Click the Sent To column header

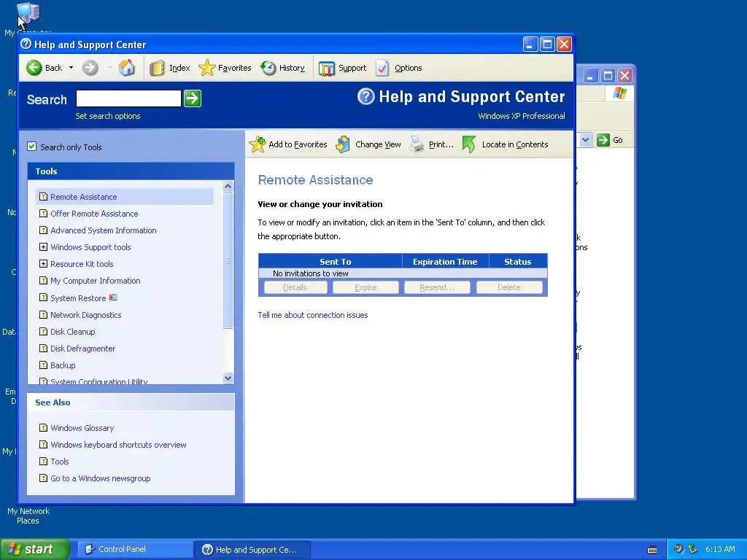coord(330,262)
